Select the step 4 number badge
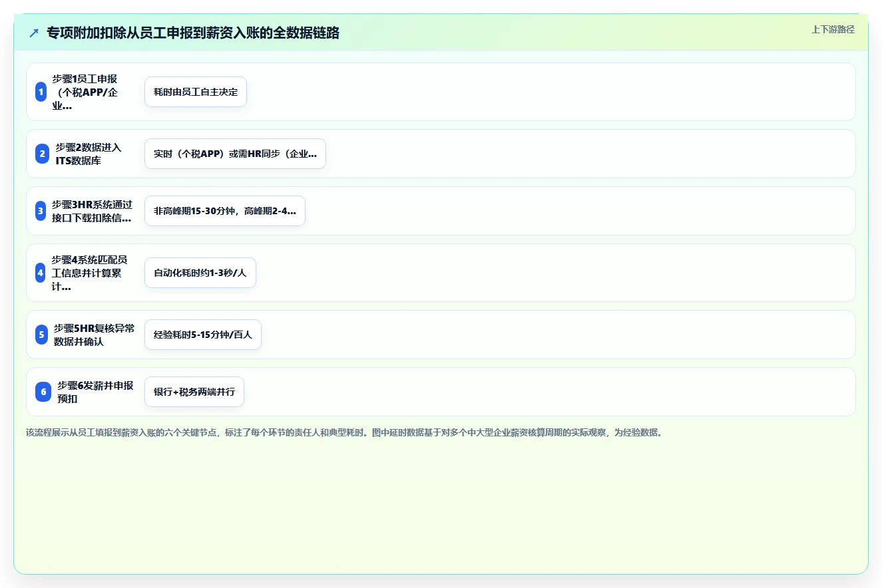The image size is (882, 588). 41,273
